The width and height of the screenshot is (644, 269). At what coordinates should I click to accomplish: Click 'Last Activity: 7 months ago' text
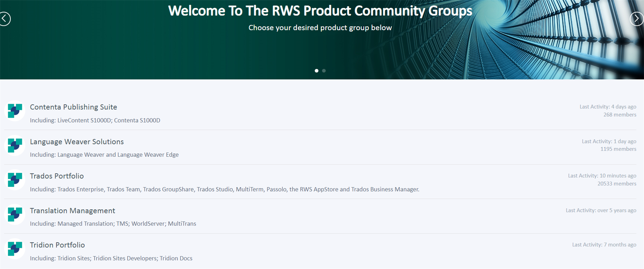604,245
